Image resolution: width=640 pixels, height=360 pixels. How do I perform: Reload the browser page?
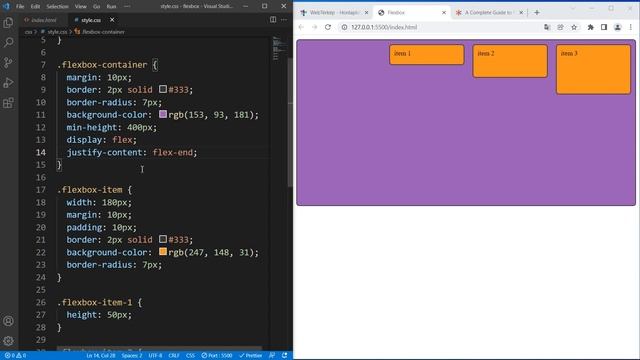pos(328,27)
